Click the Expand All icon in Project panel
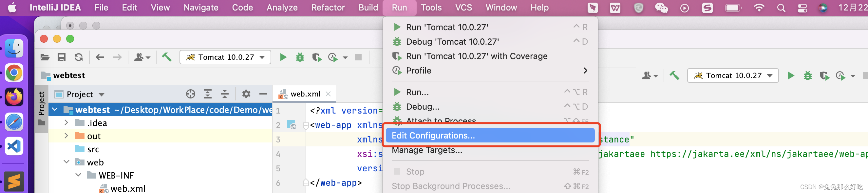The height and width of the screenshot is (193, 868). [x=208, y=94]
